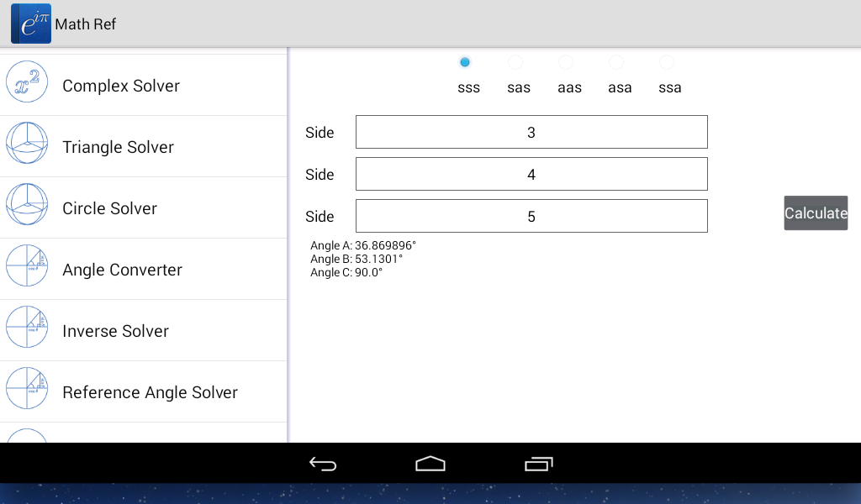Open Angle Converter from the list
The image size is (861, 504).
(x=123, y=270)
